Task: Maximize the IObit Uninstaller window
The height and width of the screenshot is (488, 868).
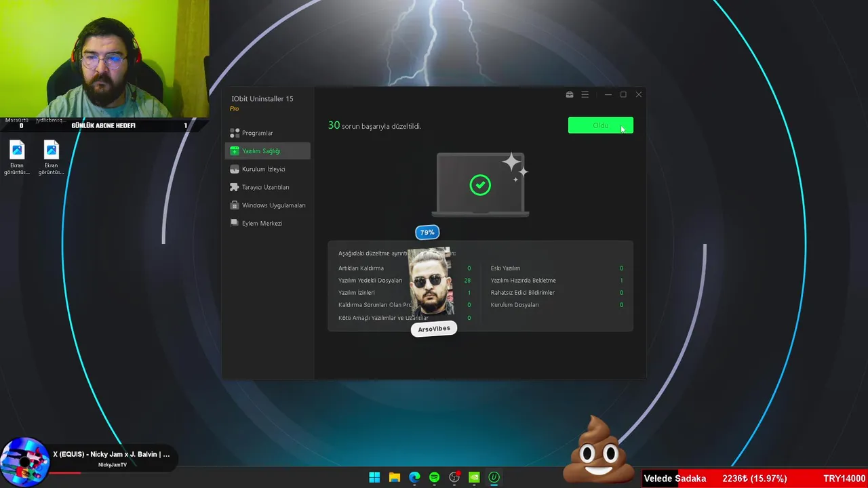Action: tap(623, 95)
